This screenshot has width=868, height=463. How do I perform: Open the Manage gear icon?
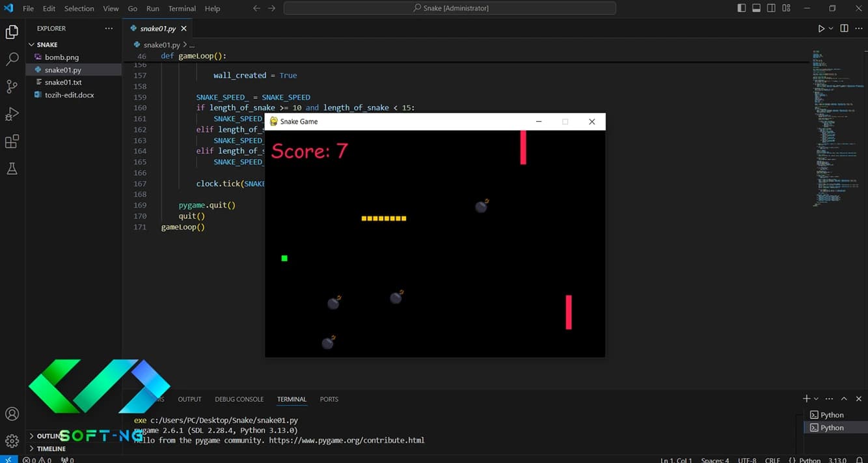[12, 441]
